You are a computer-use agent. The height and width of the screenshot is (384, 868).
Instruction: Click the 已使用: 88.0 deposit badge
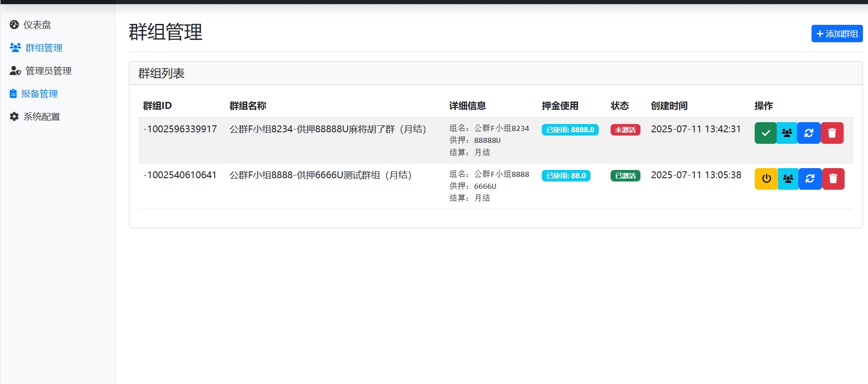click(x=566, y=176)
